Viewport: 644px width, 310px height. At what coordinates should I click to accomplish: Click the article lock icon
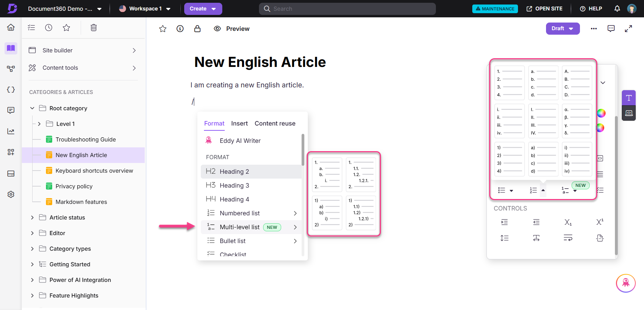coord(197,29)
